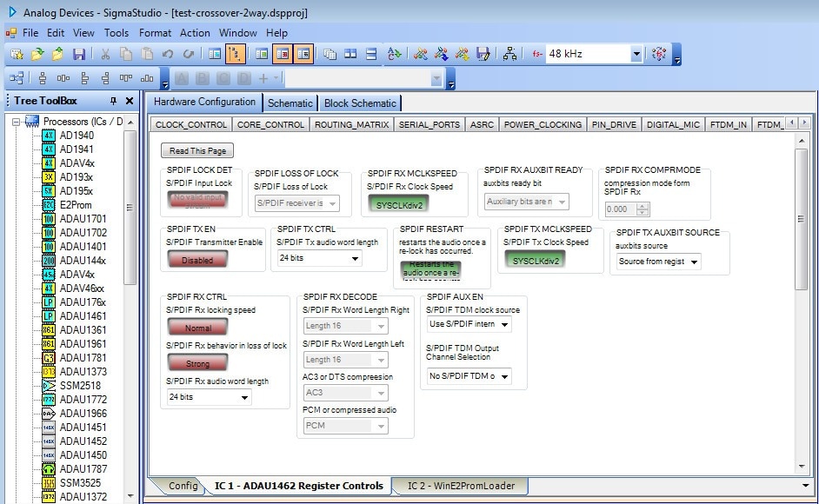Click the ADAU1787 headphone icon in the tree
The height and width of the screenshot is (504, 819).
(49, 469)
